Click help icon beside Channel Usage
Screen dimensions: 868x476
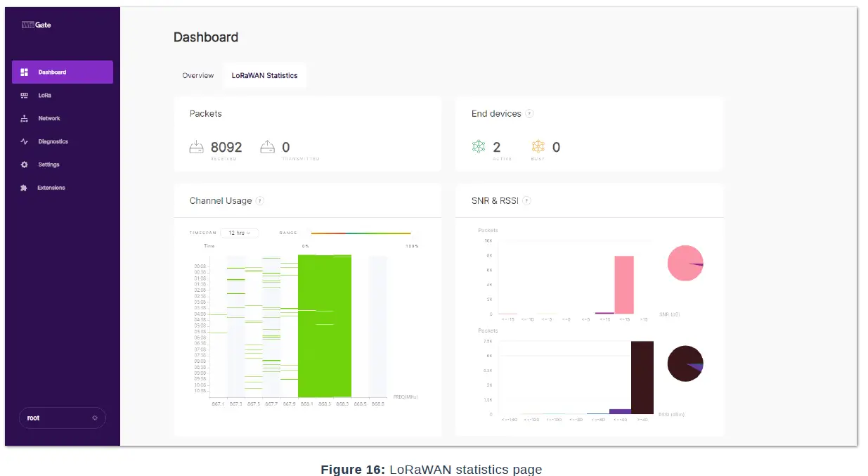259,201
